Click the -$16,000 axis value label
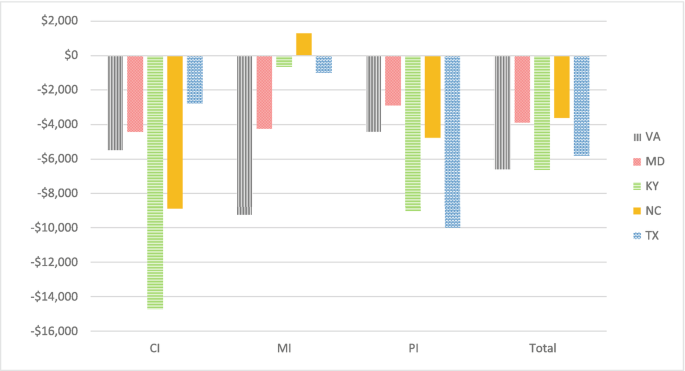Viewport: 685px width, 371px height. [x=54, y=331]
